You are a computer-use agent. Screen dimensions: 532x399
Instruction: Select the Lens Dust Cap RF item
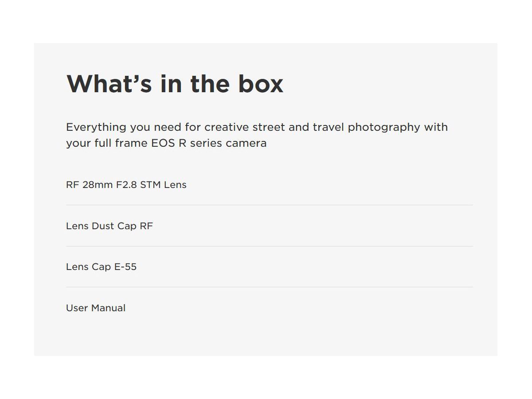[110, 226]
